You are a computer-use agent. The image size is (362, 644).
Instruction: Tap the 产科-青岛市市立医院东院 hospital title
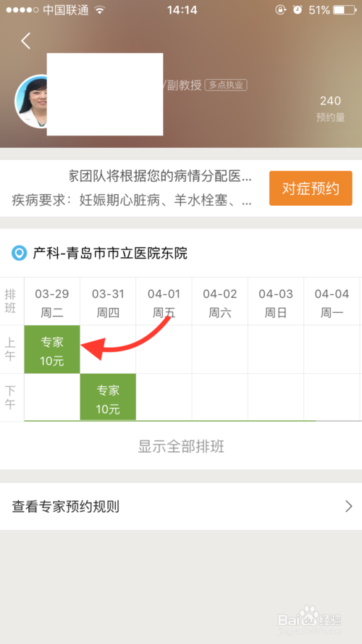(110, 254)
